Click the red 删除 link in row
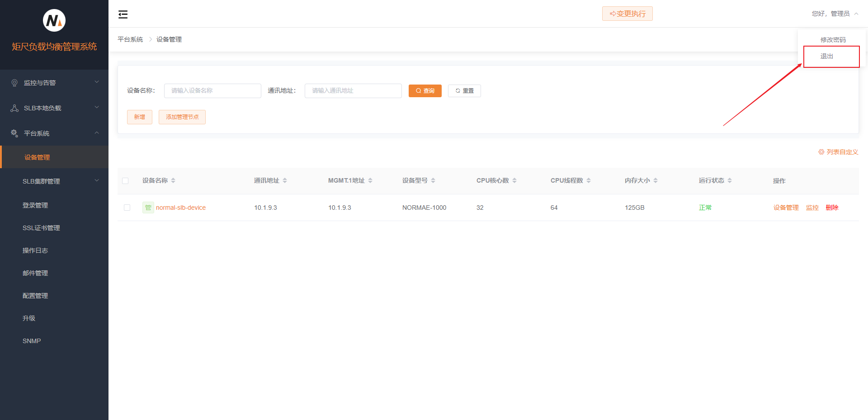 tap(832, 208)
